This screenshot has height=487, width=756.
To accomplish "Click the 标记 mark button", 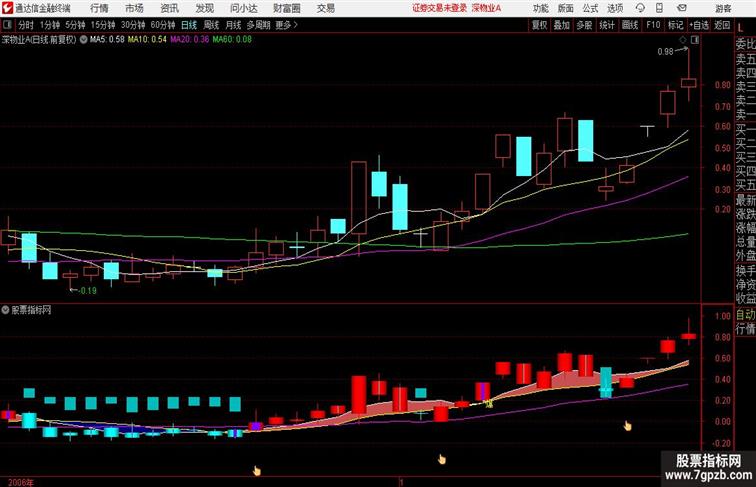I will (x=675, y=25).
